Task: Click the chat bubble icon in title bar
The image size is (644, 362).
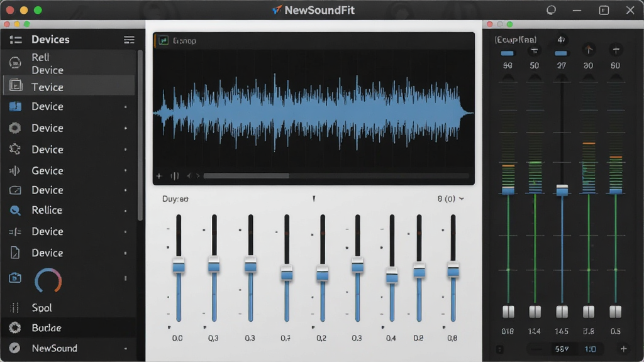Action: (551, 10)
